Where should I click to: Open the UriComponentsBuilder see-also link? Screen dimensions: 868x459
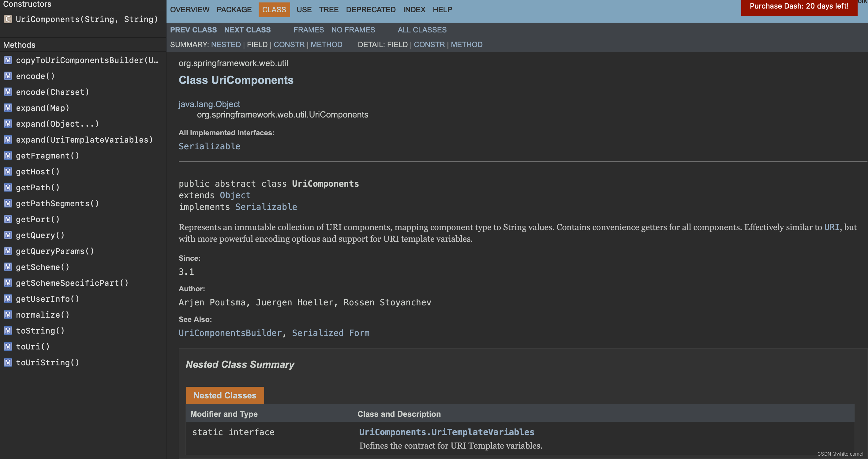pos(230,333)
